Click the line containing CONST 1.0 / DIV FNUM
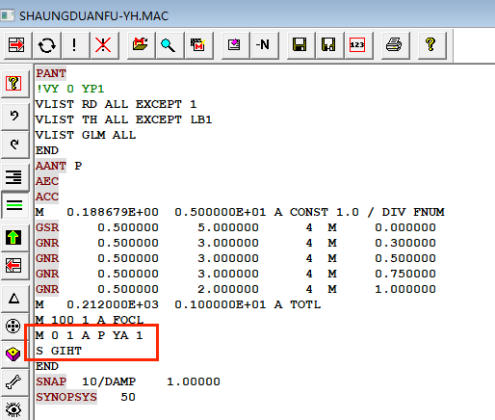Image resolution: width=495 pixels, height=420 pixels. coord(240,212)
